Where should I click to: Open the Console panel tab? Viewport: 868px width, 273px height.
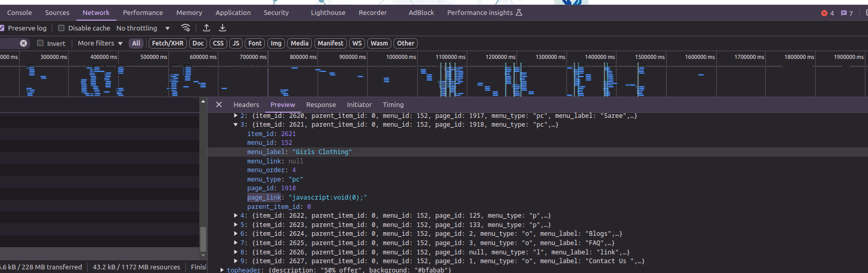(x=19, y=12)
